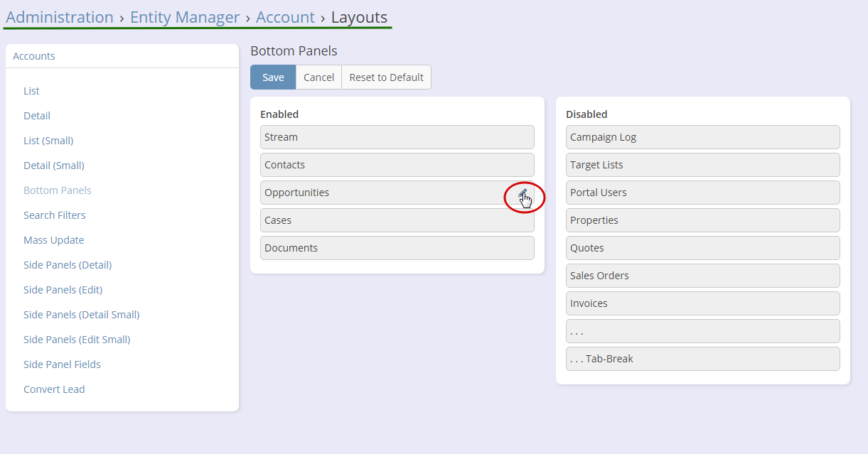The image size is (868, 454).
Task: Click the pencil edit icon on Opportunities
Action: coord(523,193)
